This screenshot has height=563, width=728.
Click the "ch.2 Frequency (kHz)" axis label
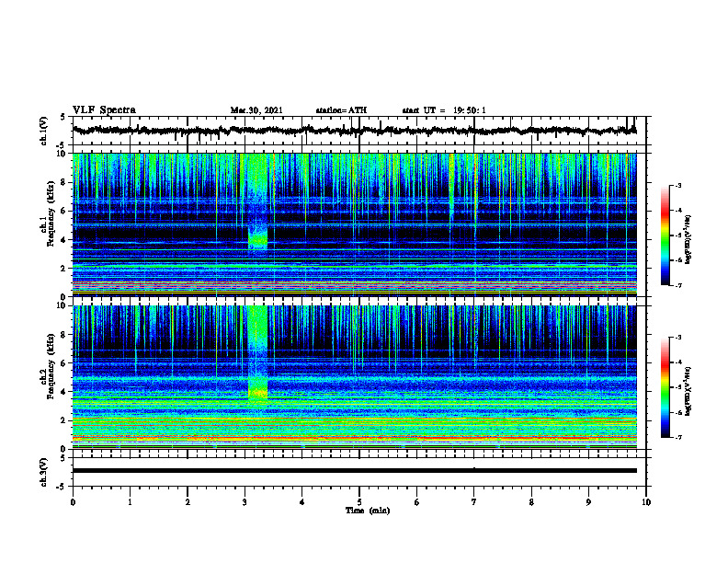point(48,365)
